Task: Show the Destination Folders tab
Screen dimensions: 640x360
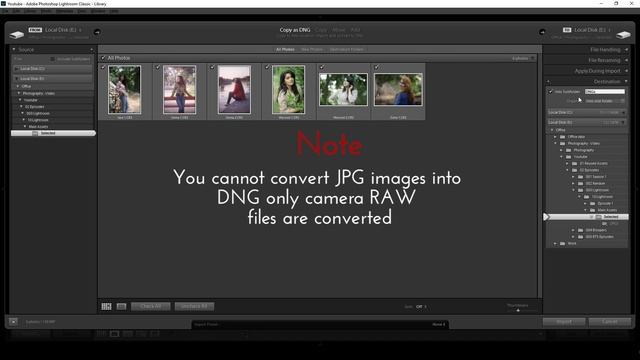Action: point(347,49)
